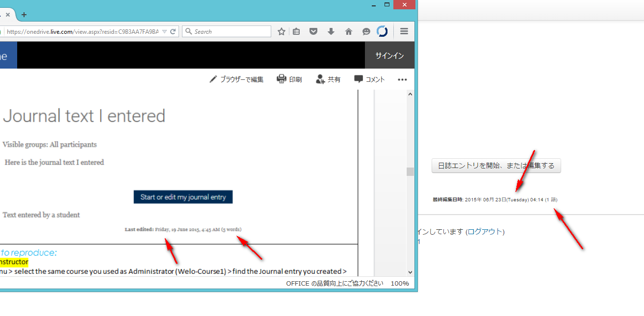
Task: Show the bookmarks list
Action: click(x=296, y=31)
